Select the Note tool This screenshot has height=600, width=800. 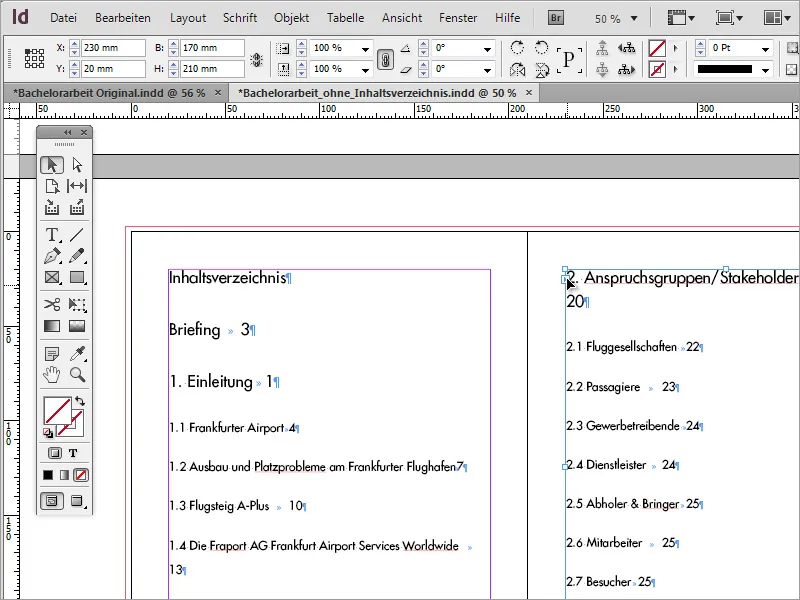(52, 353)
